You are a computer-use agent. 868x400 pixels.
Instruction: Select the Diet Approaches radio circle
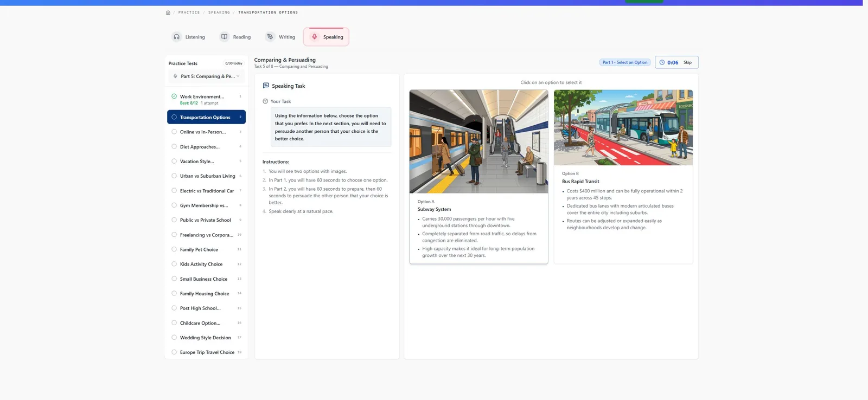[174, 146]
